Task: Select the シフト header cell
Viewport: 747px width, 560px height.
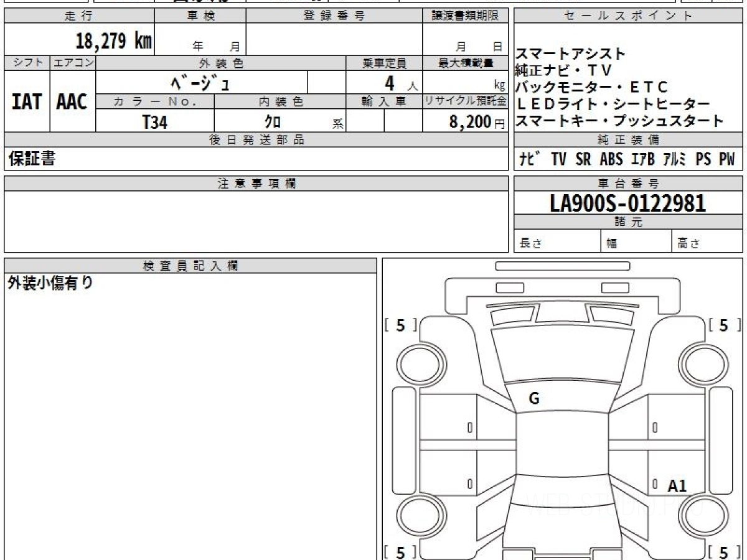Action: tap(27, 63)
